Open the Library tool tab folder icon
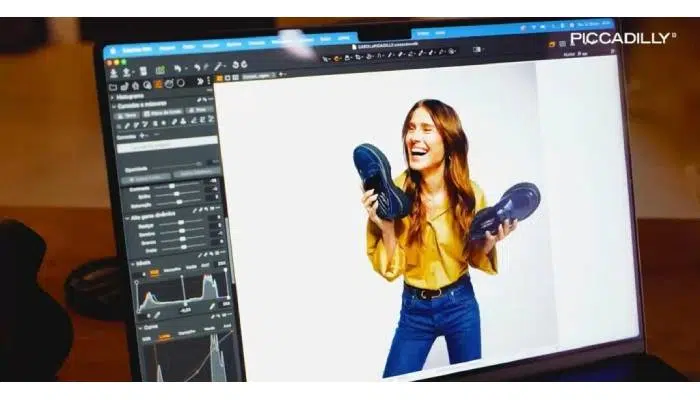 [113, 86]
